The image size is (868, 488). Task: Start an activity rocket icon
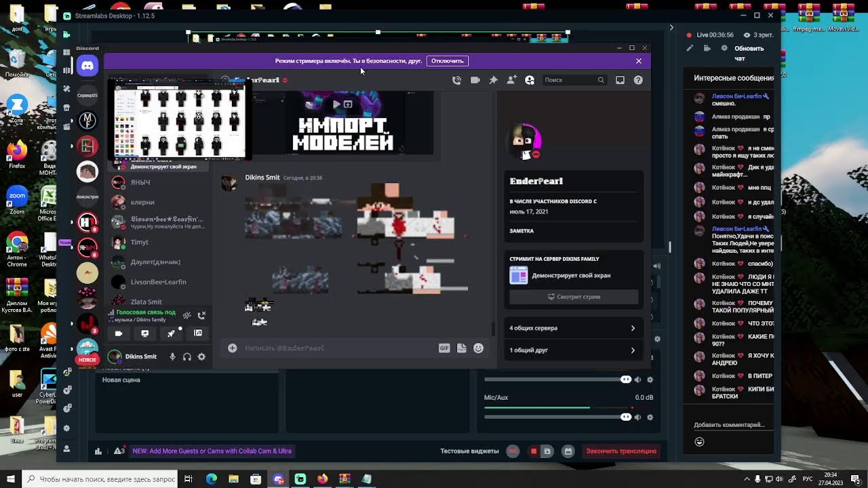[171, 333]
